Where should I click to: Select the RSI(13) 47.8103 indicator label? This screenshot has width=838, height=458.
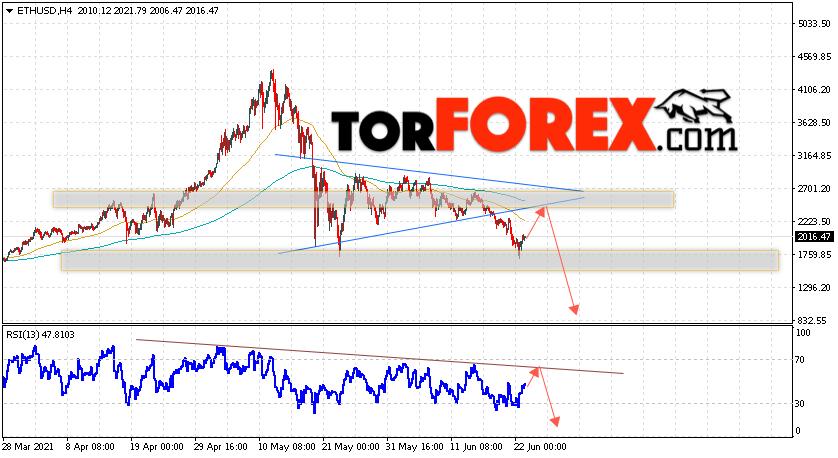pos(41,335)
